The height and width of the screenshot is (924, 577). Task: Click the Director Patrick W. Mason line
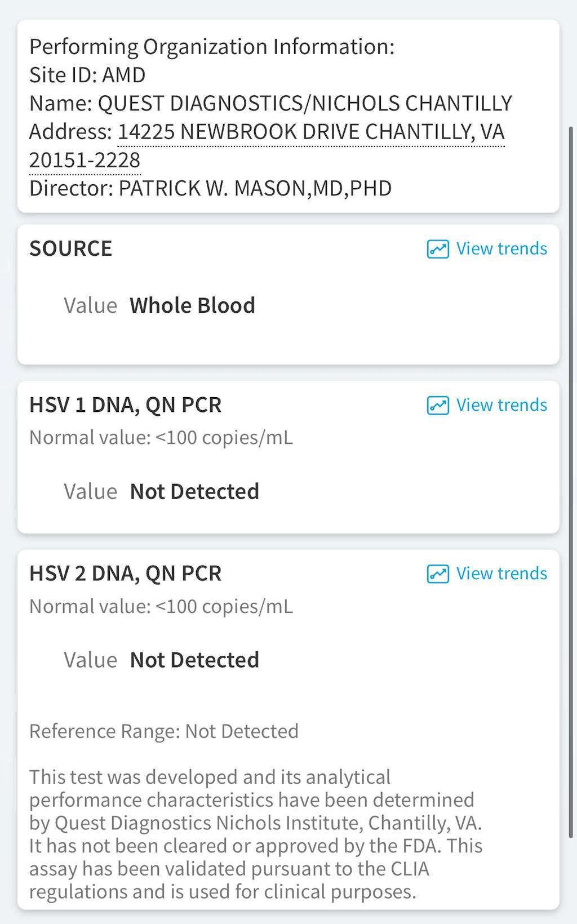pyautogui.click(x=210, y=189)
